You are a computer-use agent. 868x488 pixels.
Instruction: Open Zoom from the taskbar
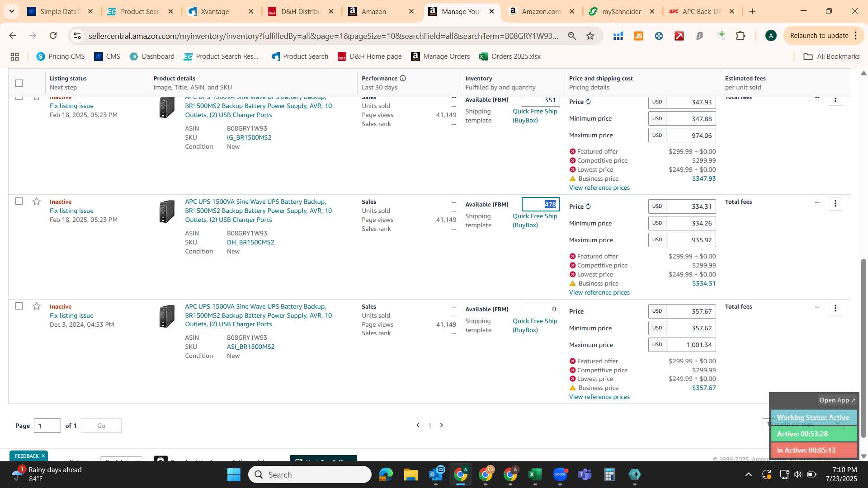[x=560, y=474]
